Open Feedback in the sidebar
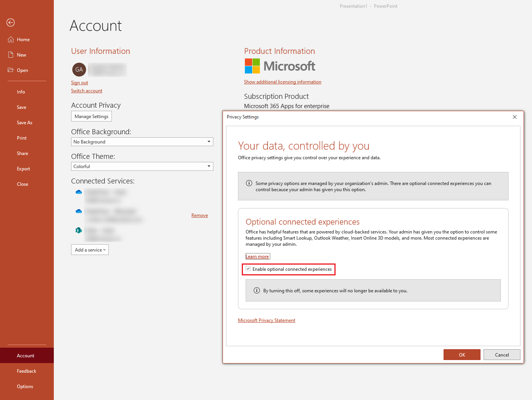Viewport: 532px width, 400px height. coord(27,371)
